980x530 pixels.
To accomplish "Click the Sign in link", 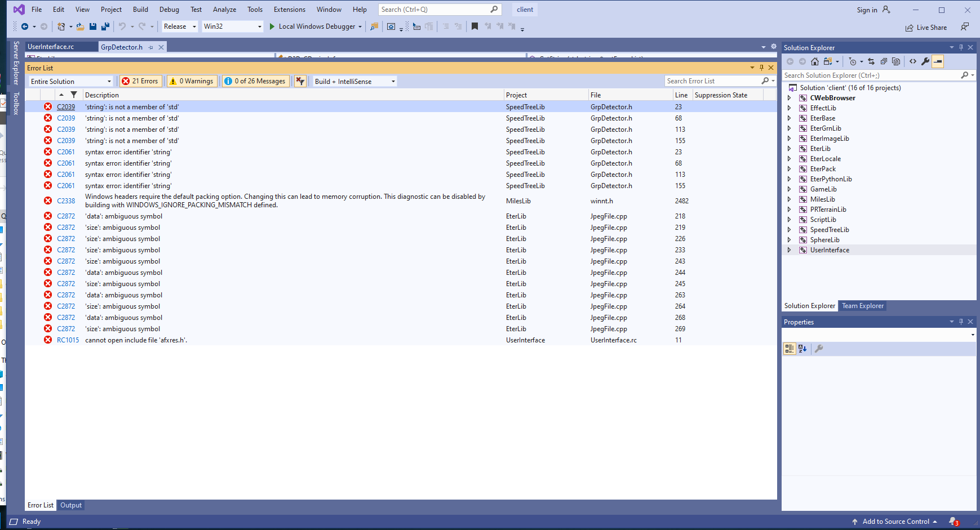I will point(867,10).
